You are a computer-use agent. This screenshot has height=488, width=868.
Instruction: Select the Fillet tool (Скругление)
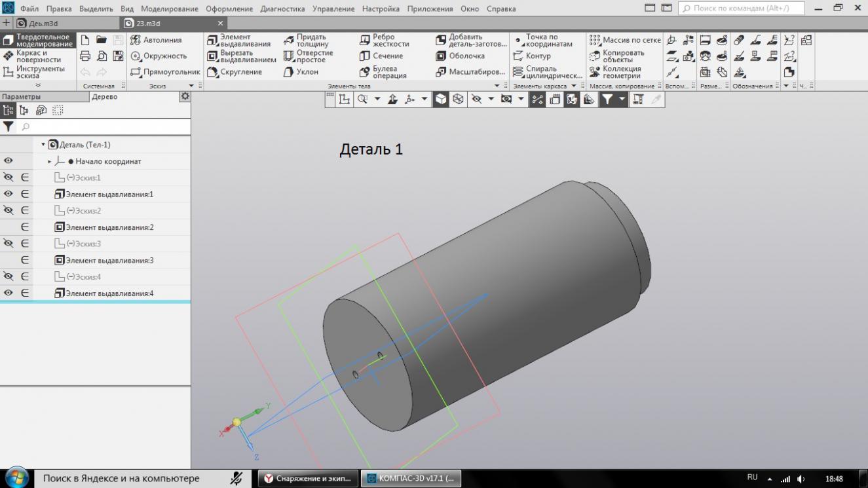(x=235, y=72)
